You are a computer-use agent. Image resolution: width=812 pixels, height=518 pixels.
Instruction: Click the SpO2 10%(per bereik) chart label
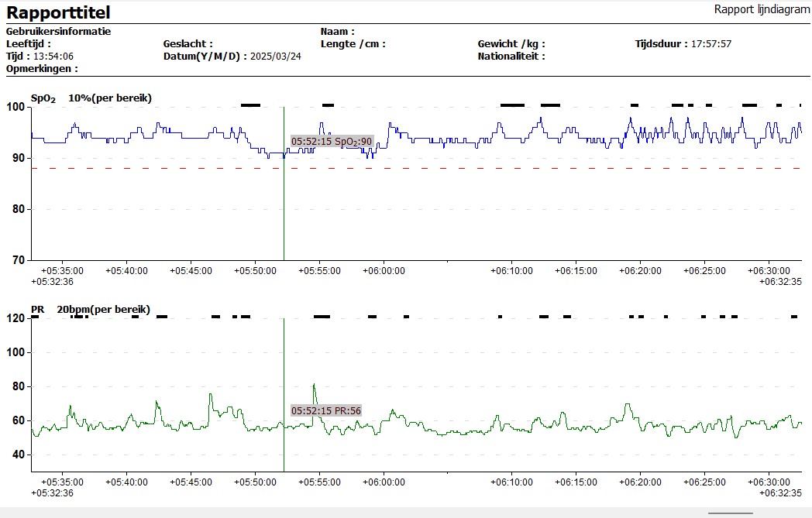click(91, 98)
